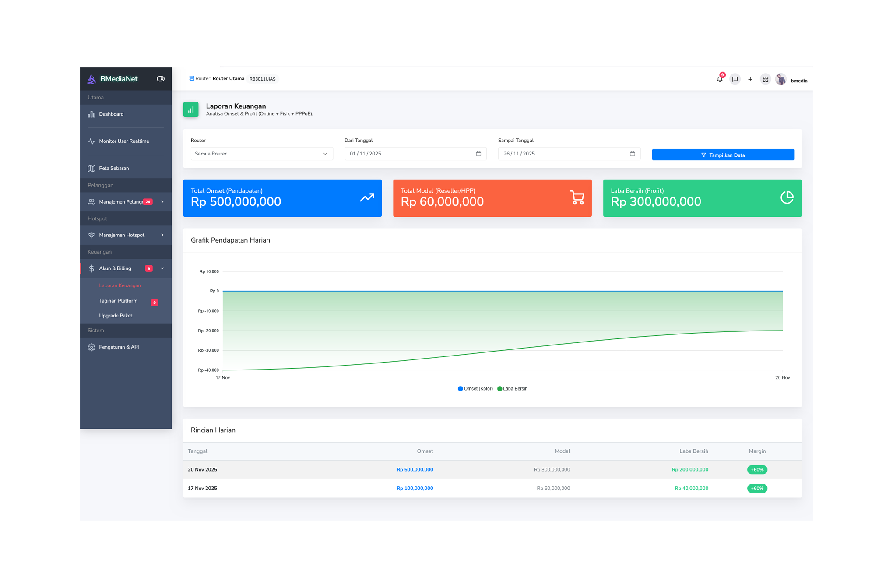
Task: Open the apps grid icon near bmedia profile
Action: 766,79
